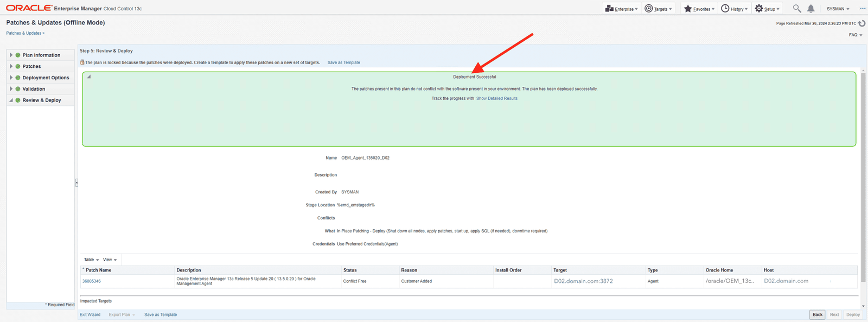The width and height of the screenshot is (868, 322).
Task: Open the SYSMAN user dropdown
Action: pos(838,9)
